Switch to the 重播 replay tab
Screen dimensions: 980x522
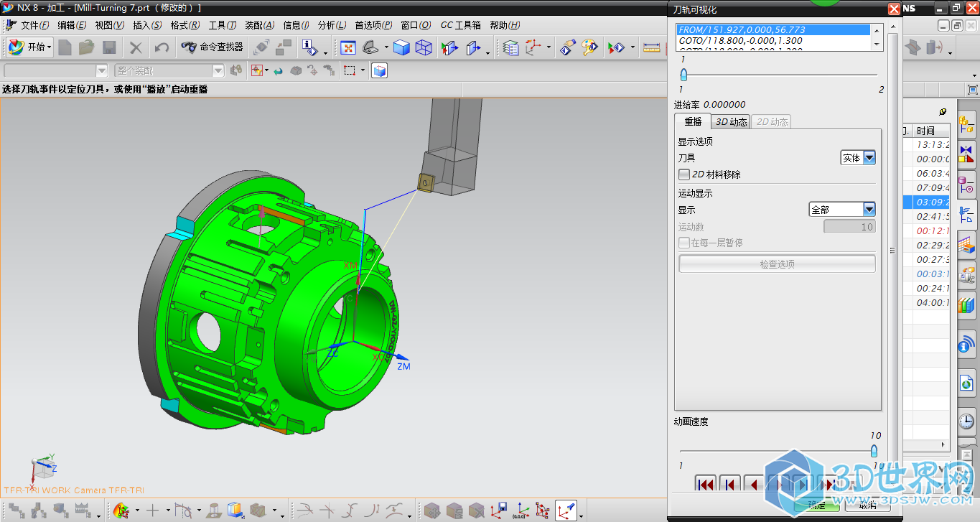692,122
